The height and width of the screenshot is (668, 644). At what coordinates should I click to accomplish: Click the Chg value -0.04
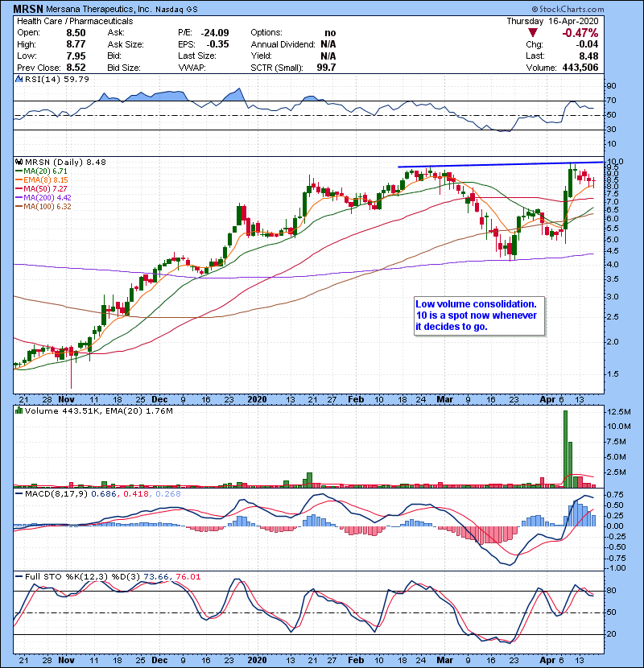[587, 44]
